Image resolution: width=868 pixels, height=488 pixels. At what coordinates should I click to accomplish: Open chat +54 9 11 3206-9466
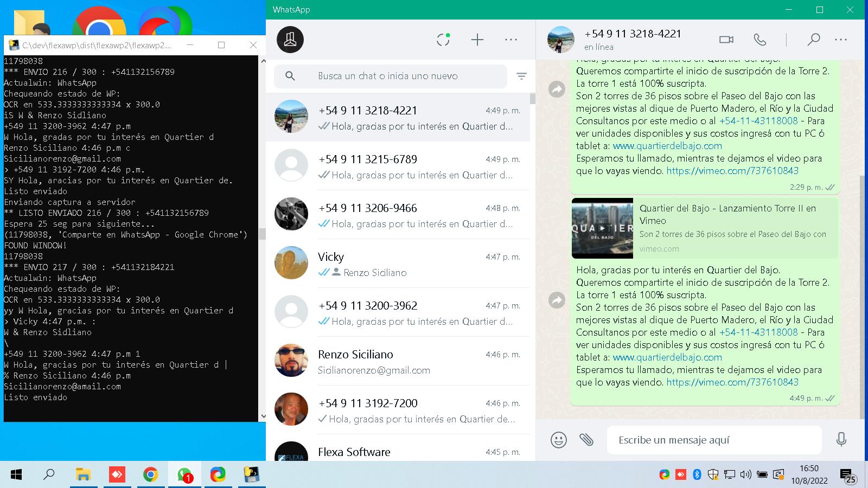point(398,215)
